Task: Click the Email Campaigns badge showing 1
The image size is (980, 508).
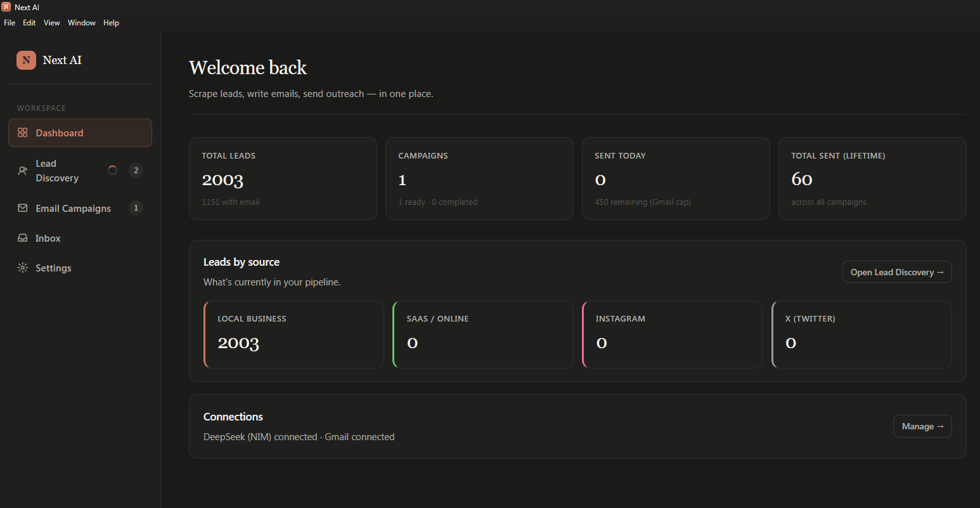Action: (x=136, y=207)
